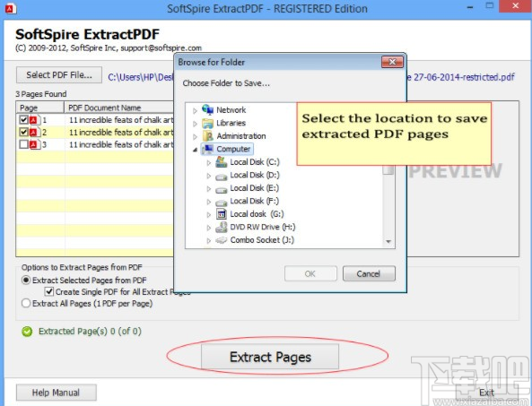The height and width of the screenshot is (406, 532).
Task: Open the Help Manual
Action: [x=56, y=393]
